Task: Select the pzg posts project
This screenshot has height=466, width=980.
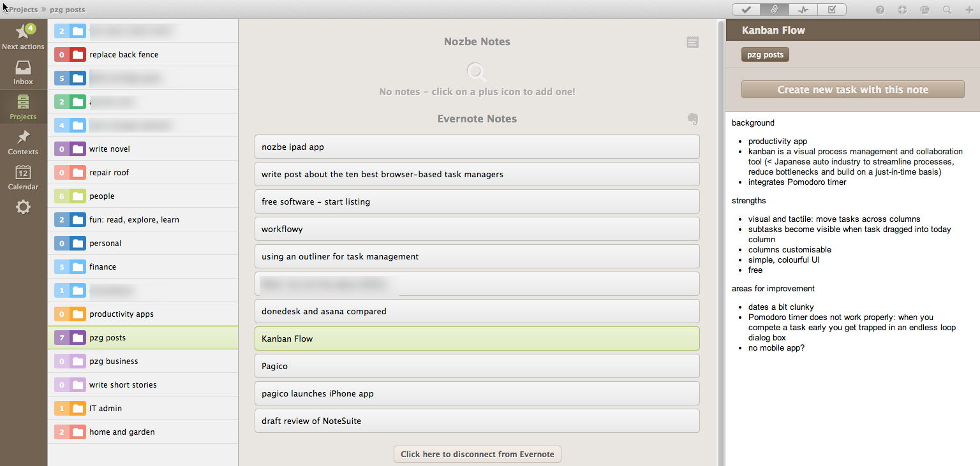Action: coord(143,337)
